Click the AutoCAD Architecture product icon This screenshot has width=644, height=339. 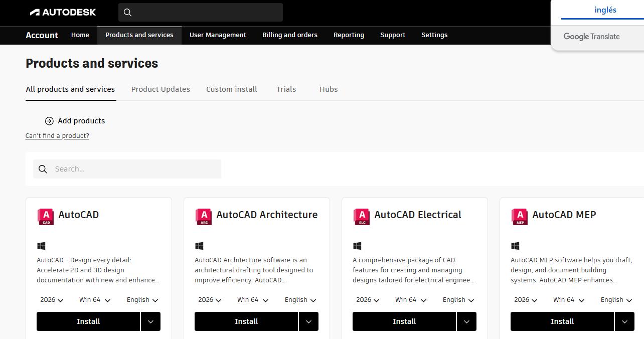pos(203,217)
